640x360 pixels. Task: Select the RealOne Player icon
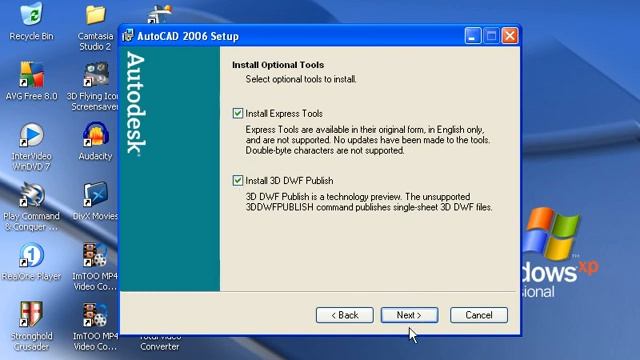pos(31,255)
